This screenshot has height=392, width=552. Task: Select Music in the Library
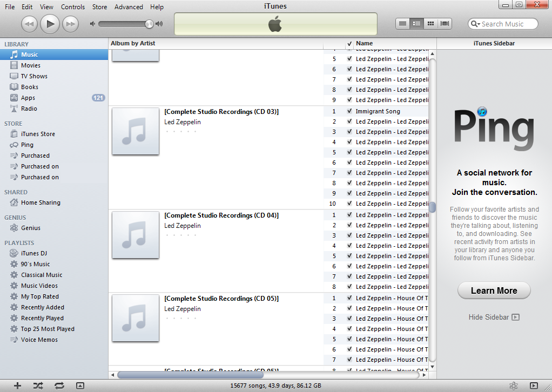[x=54, y=55]
